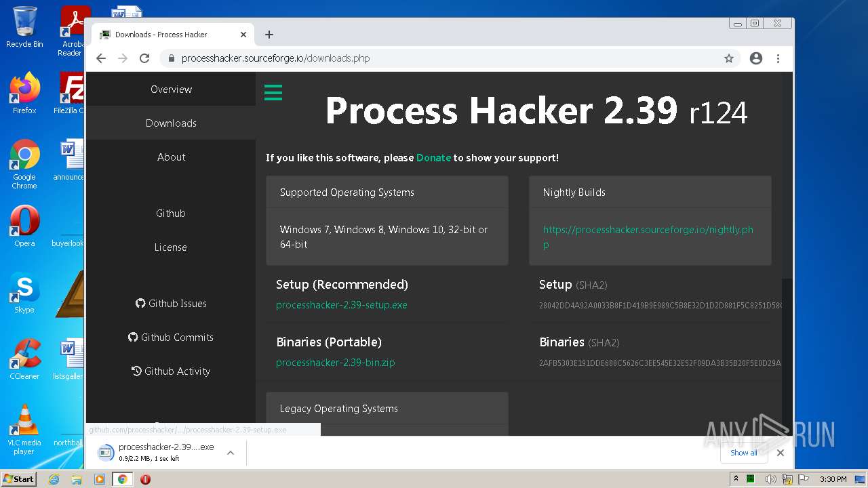This screenshot has height=488, width=868.
Task: Show hidden tray icons arrow
Action: 736,479
